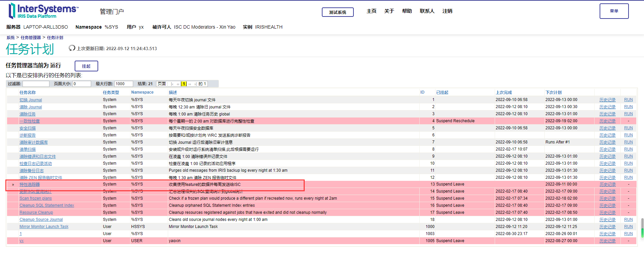The height and width of the screenshot is (263, 644).
Task: Sort by ID column header
Action: [422, 92]
